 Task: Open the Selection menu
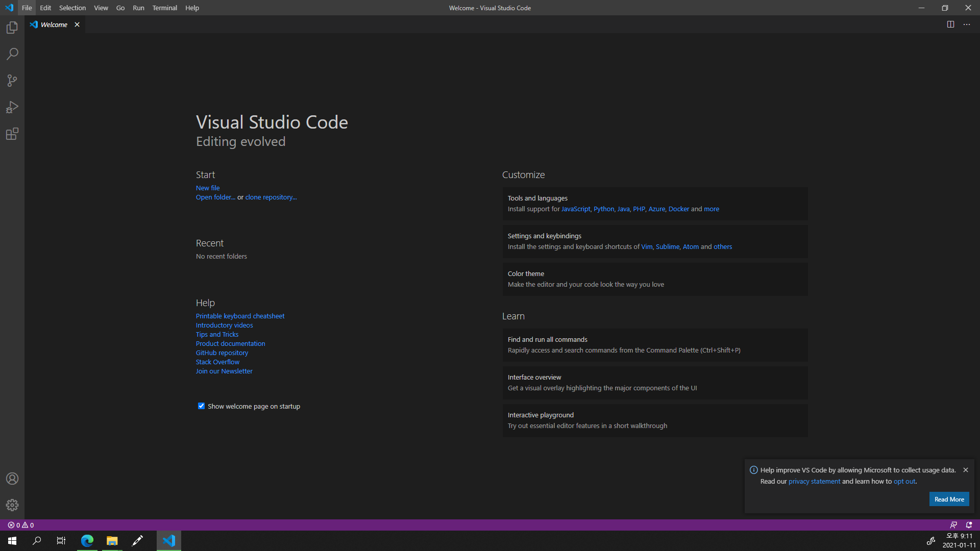(x=72, y=8)
